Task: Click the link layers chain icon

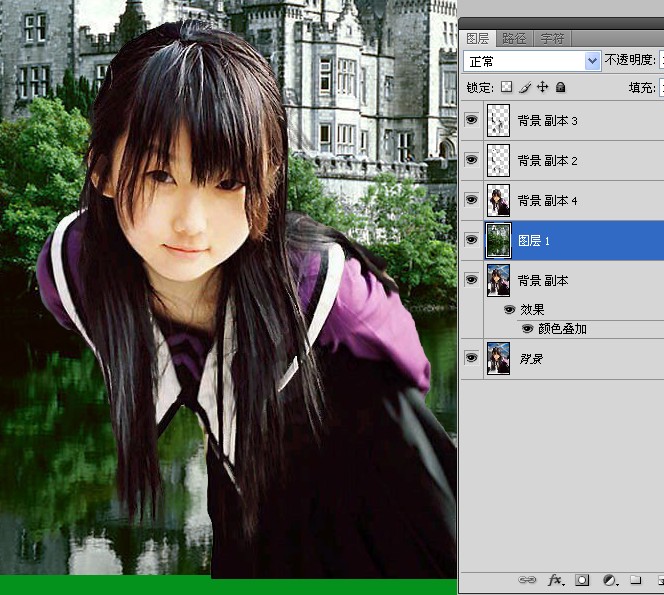Action: tap(527, 580)
